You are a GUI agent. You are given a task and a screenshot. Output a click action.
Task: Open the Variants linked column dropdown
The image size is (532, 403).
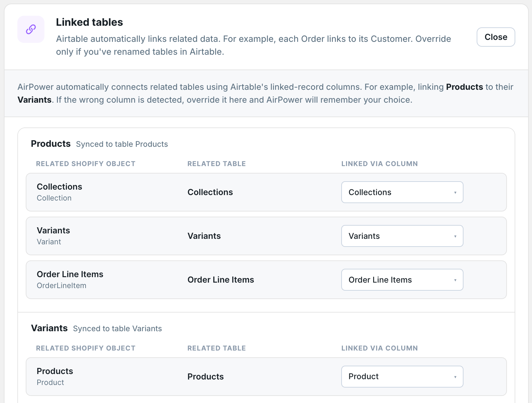[x=402, y=236]
